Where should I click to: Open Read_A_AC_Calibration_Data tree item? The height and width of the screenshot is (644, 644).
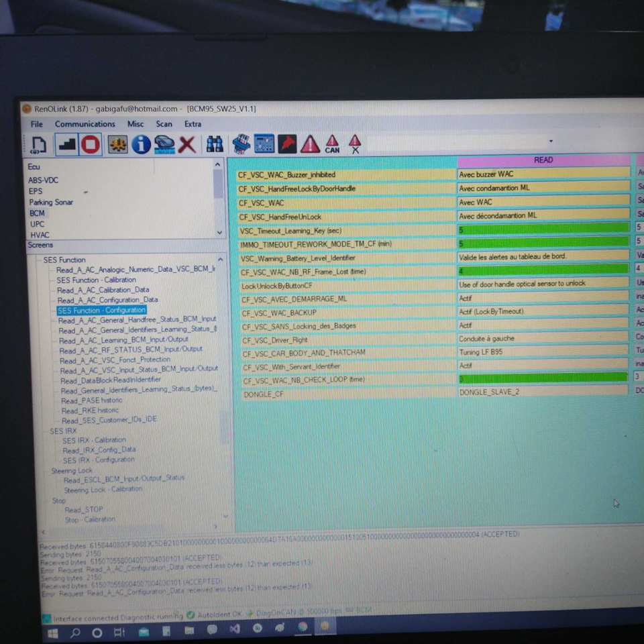coord(103,290)
